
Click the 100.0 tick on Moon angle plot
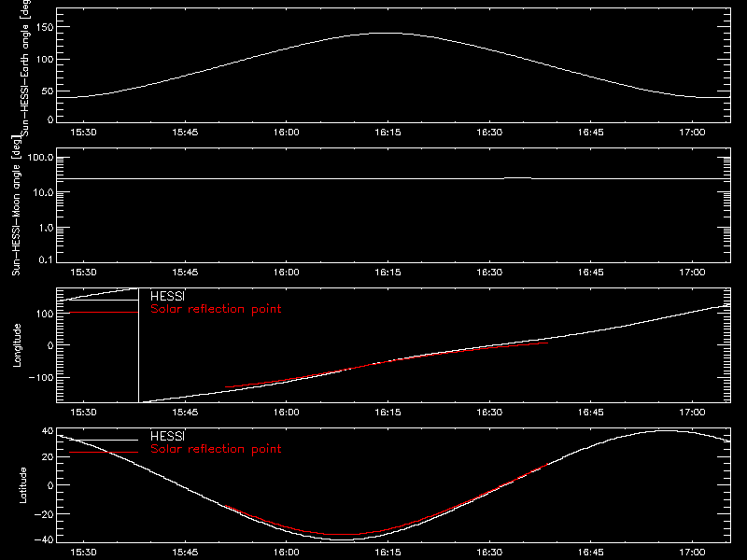40,157
